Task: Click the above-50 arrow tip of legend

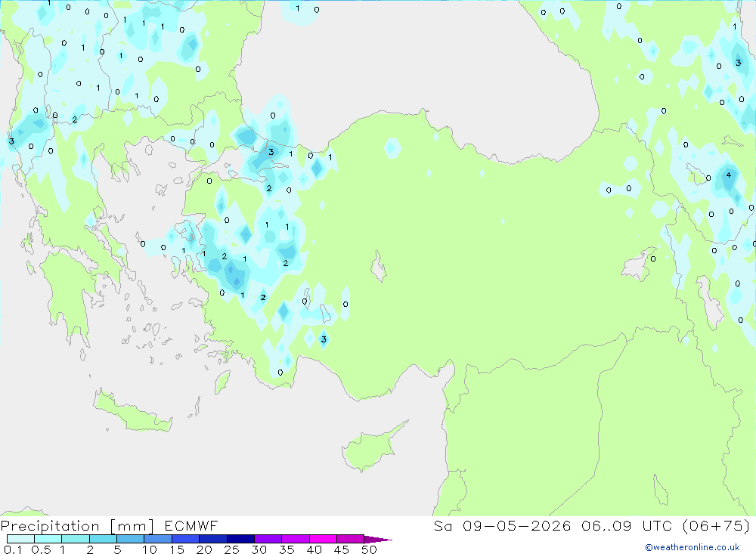Action: coord(378,539)
